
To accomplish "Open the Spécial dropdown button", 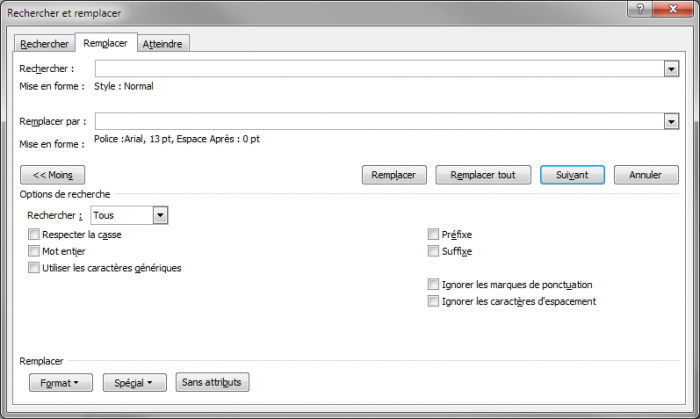I will 134,383.
